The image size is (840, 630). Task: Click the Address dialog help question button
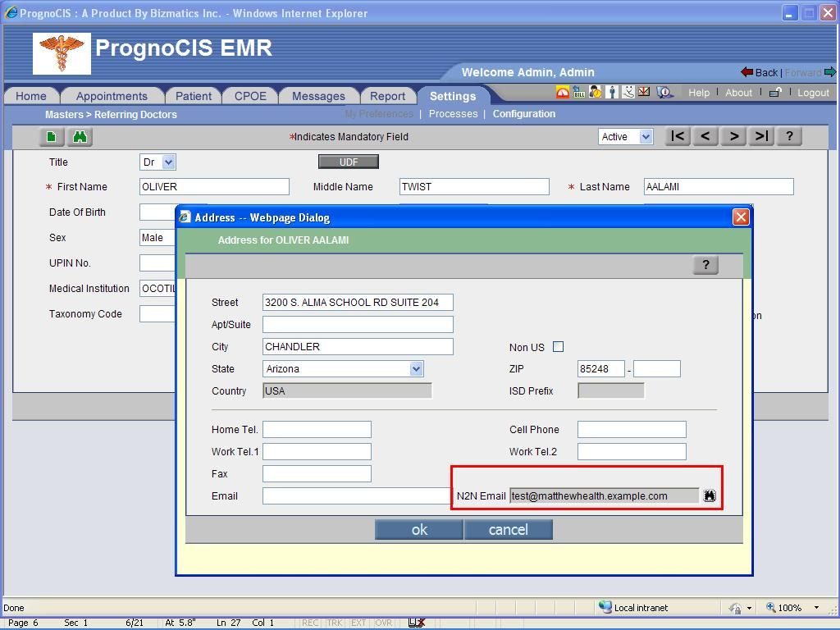pos(705,265)
